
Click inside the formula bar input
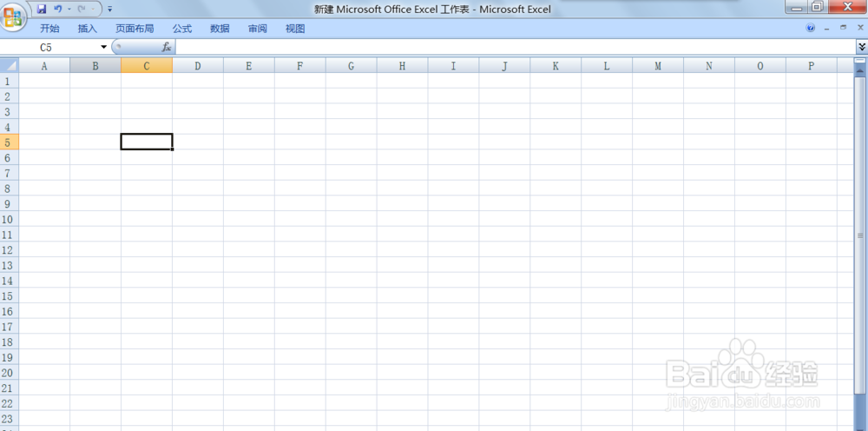click(516, 47)
